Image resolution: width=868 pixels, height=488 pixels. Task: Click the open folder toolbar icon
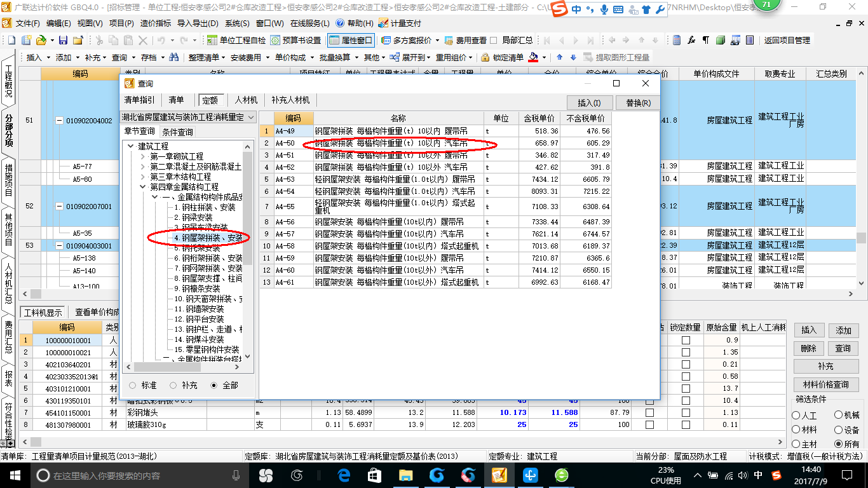click(x=41, y=40)
